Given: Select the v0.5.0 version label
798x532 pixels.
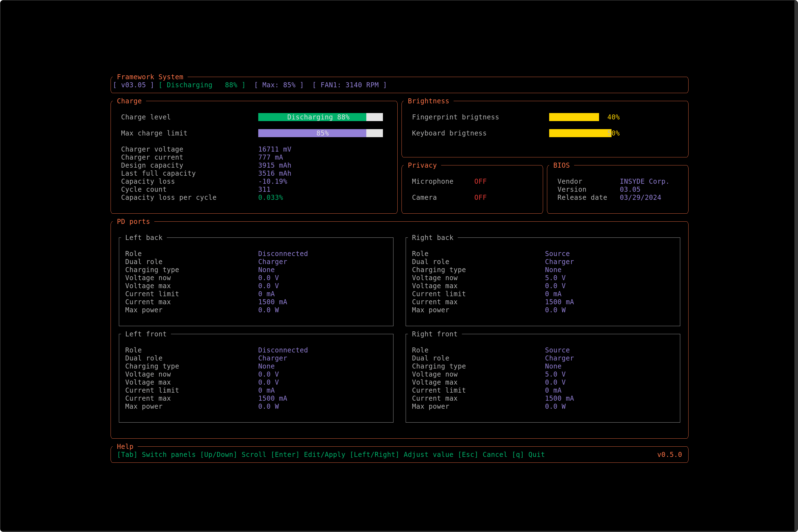Looking at the screenshot, I should (669, 455).
